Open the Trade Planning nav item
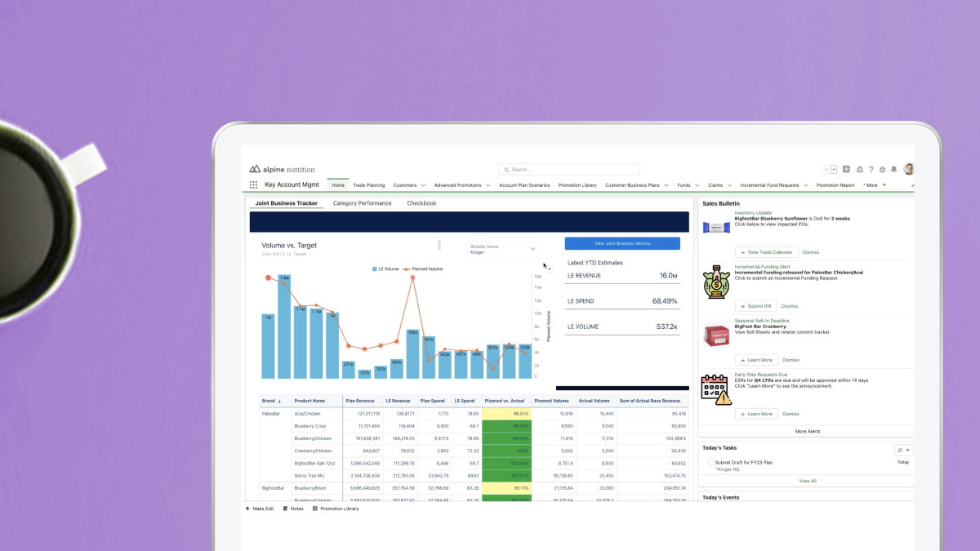The image size is (980, 551). pos(369,185)
